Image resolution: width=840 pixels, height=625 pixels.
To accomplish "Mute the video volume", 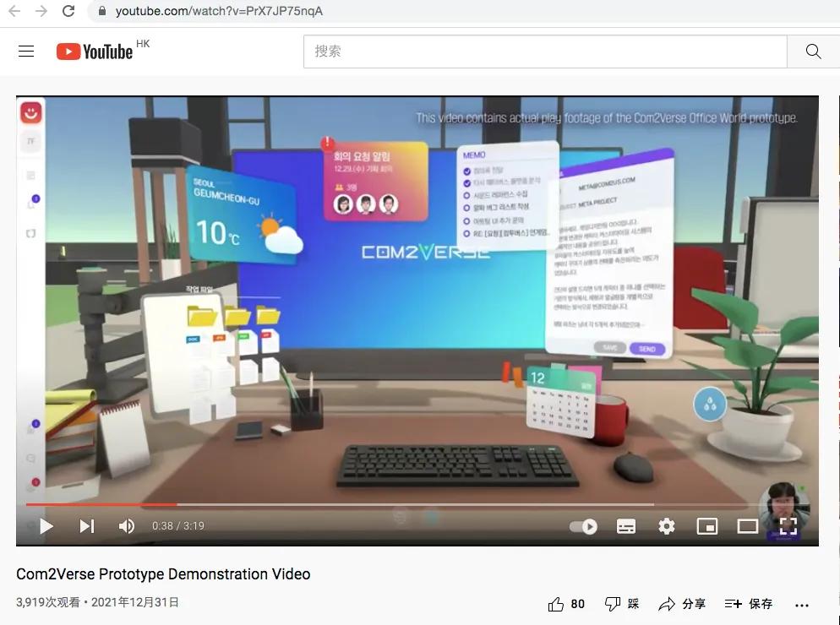I will point(127,526).
